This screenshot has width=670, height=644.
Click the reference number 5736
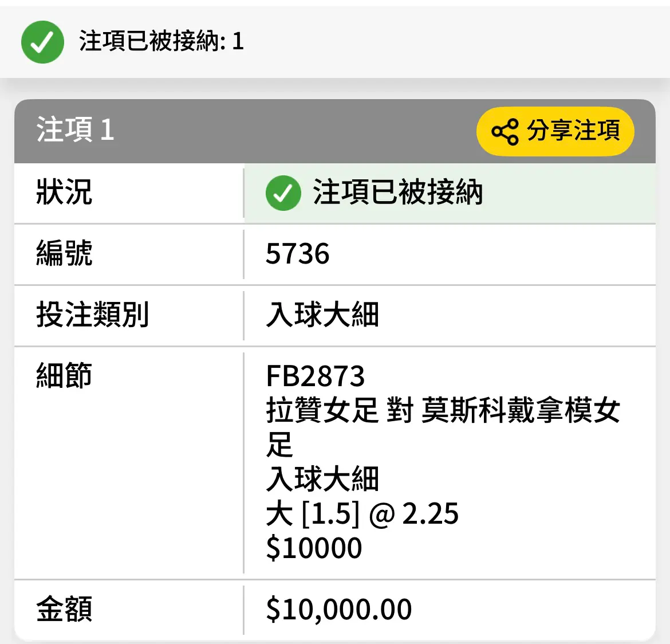point(297,254)
